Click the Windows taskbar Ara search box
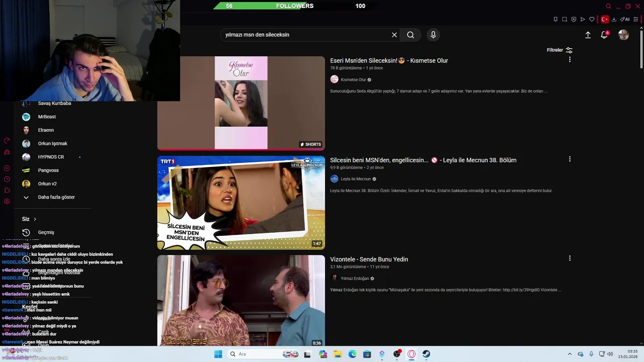This screenshot has width=644, height=362. 264,354
